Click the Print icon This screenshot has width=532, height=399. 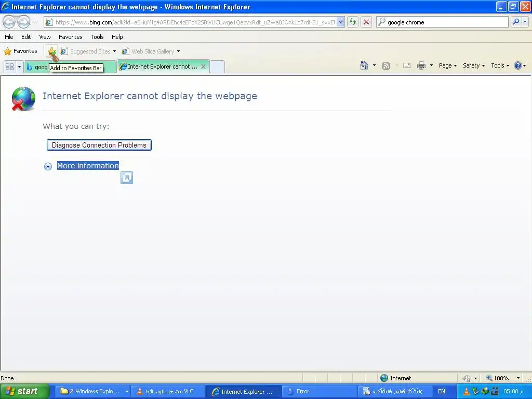(421, 65)
